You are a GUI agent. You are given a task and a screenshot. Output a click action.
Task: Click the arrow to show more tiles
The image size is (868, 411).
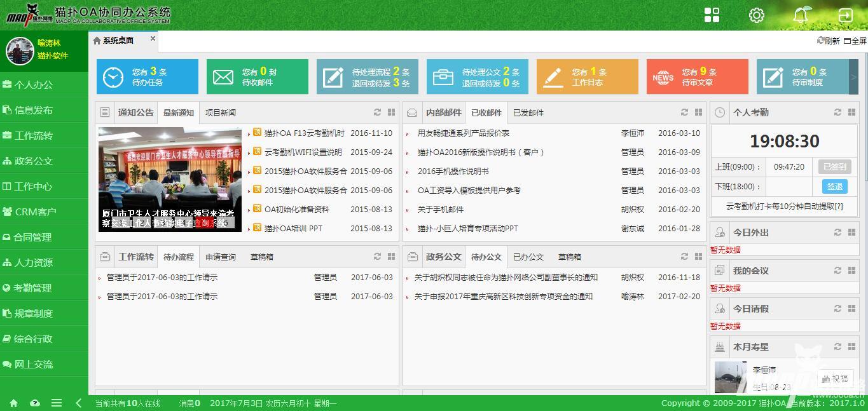(x=854, y=77)
